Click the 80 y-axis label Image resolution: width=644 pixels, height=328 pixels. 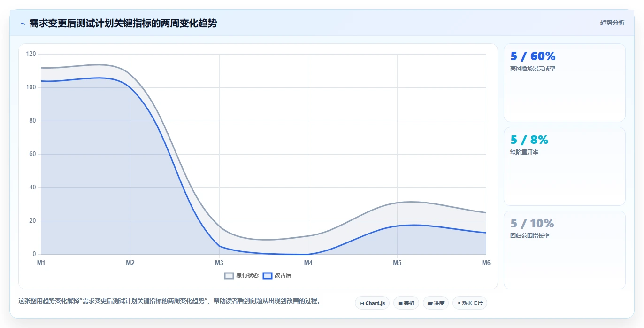pyautogui.click(x=32, y=121)
